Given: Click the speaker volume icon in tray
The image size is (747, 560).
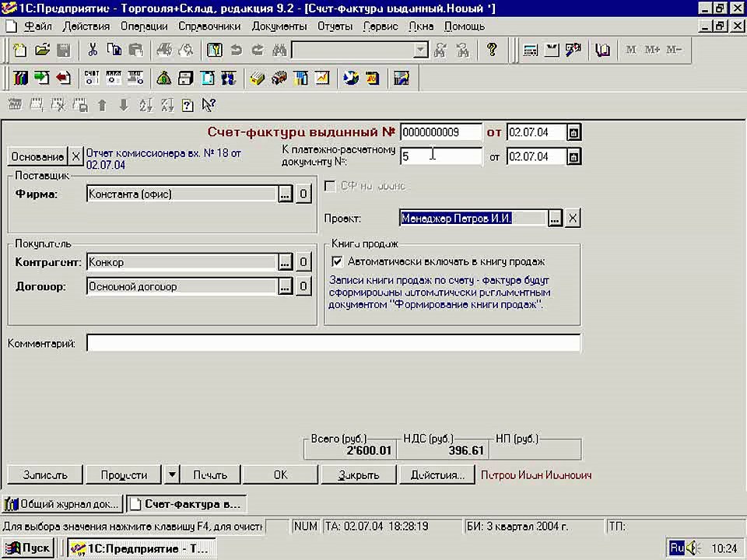Looking at the screenshot, I should coord(693,548).
